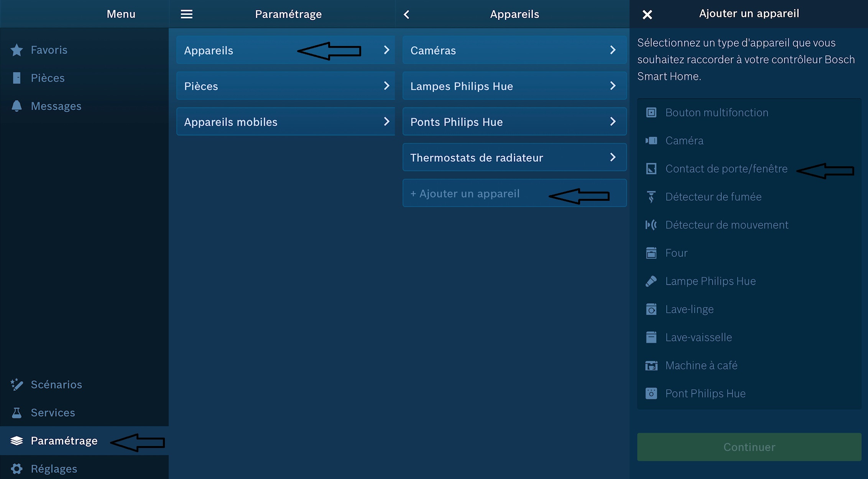868x479 pixels.
Task: Open Appareils mobiles chevron
Action: (386, 121)
